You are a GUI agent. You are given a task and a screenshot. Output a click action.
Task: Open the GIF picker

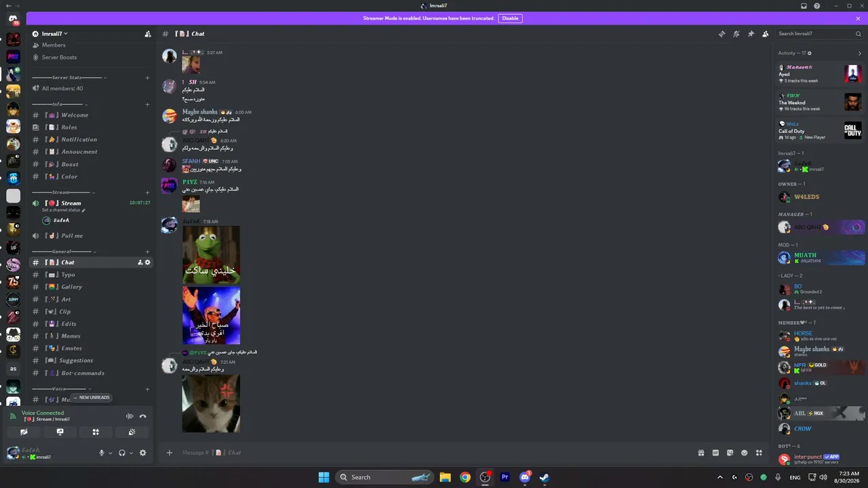(x=715, y=453)
